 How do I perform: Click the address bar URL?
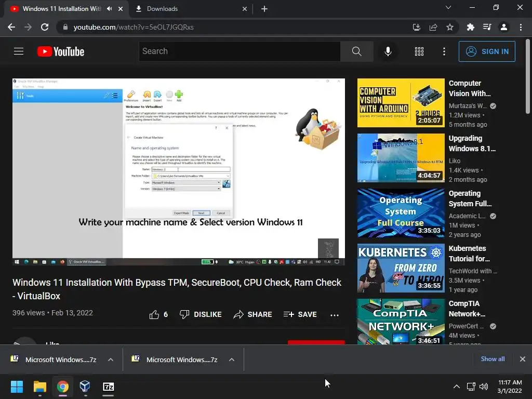coord(134,27)
